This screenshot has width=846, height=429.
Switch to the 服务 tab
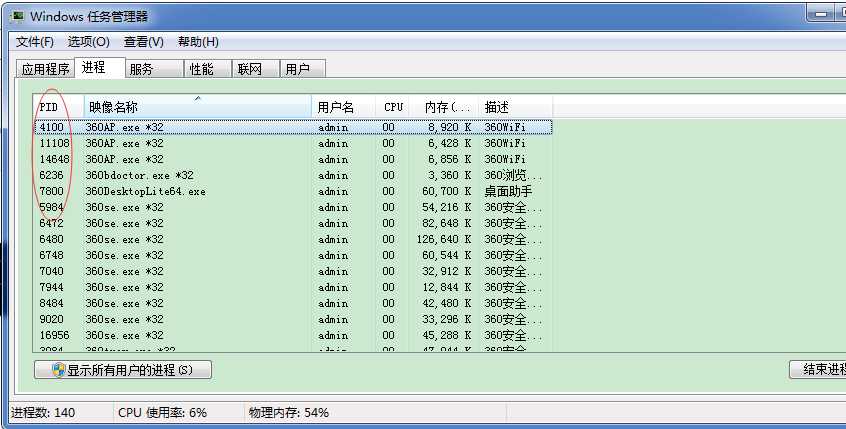coord(154,69)
